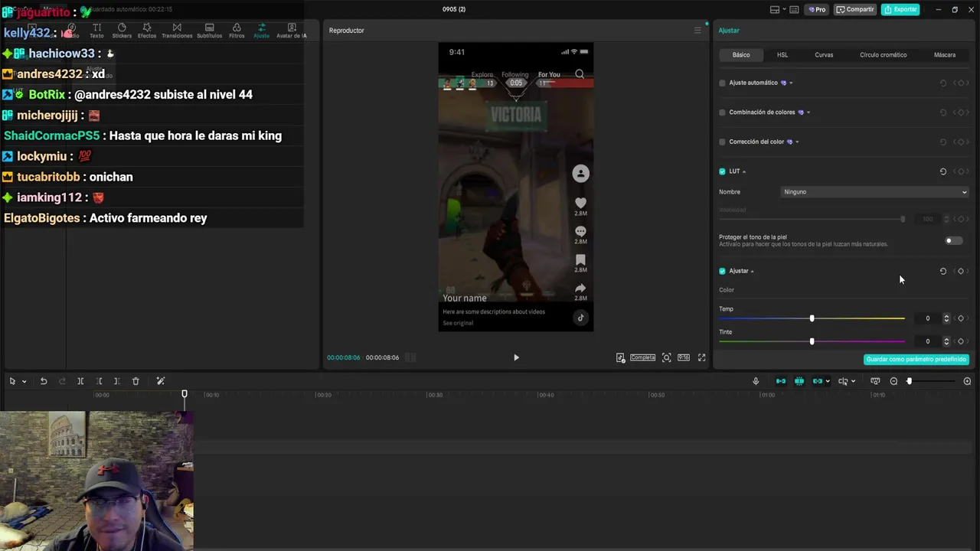Switch to the Básico tab
The height and width of the screenshot is (551, 980).
coord(741,55)
